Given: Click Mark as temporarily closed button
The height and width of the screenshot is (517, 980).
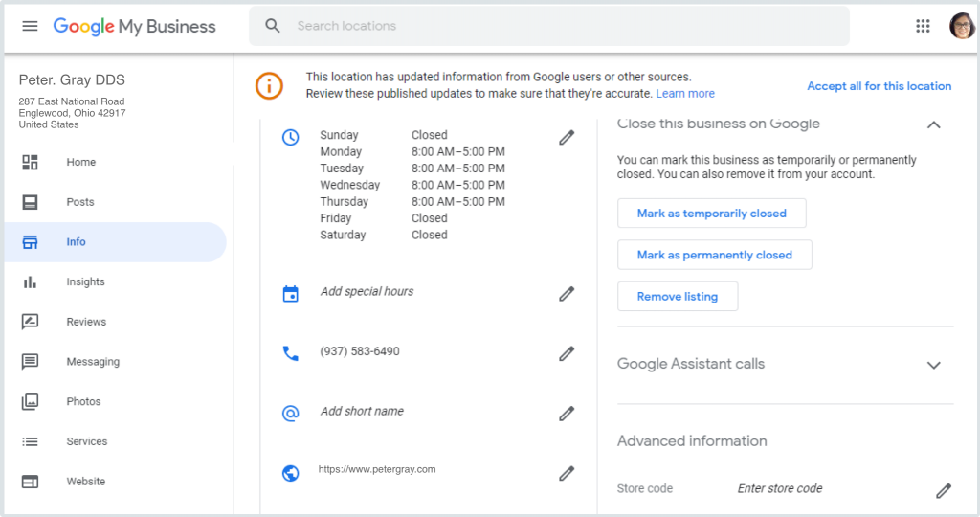Looking at the screenshot, I should click(x=711, y=214).
